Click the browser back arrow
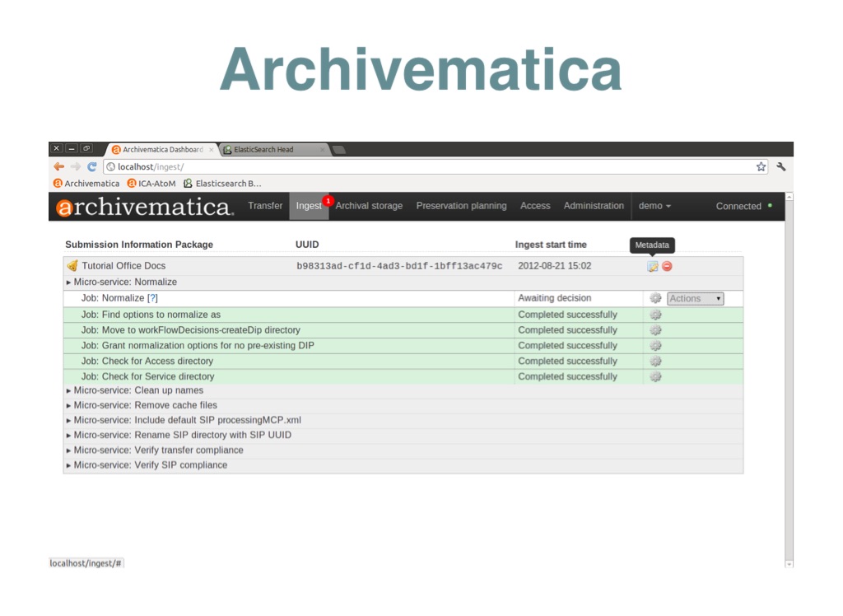 tap(59, 166)
